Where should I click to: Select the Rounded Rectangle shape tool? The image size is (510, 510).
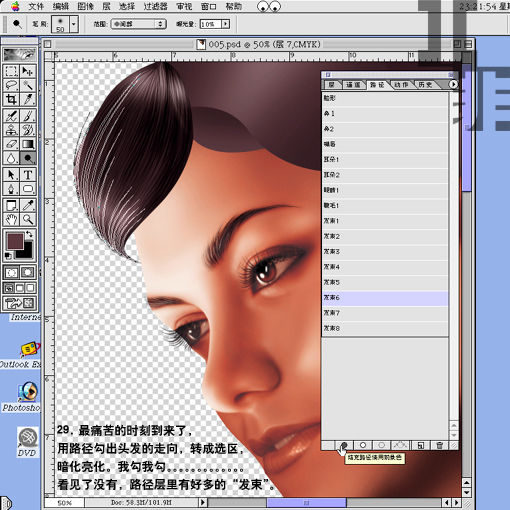(28, 188)
